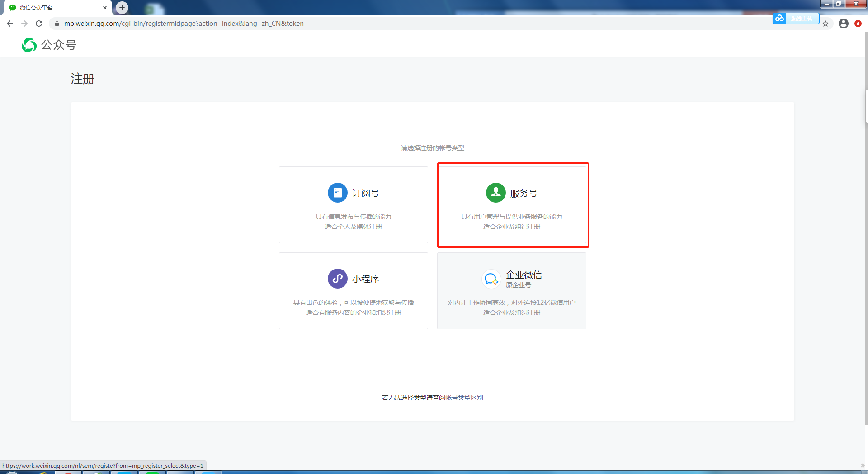Choose the 企业微信 account type title

[524, 275]
